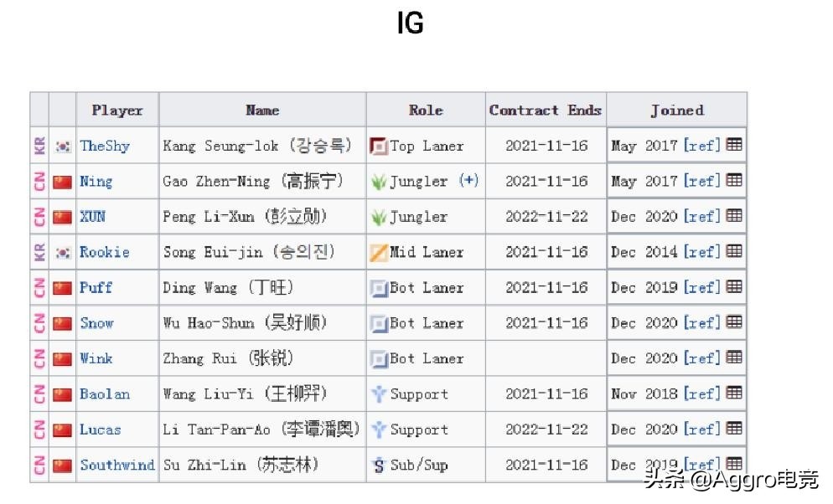
Task: Open the Southwind player link
Action: click(x=117, y=465)
